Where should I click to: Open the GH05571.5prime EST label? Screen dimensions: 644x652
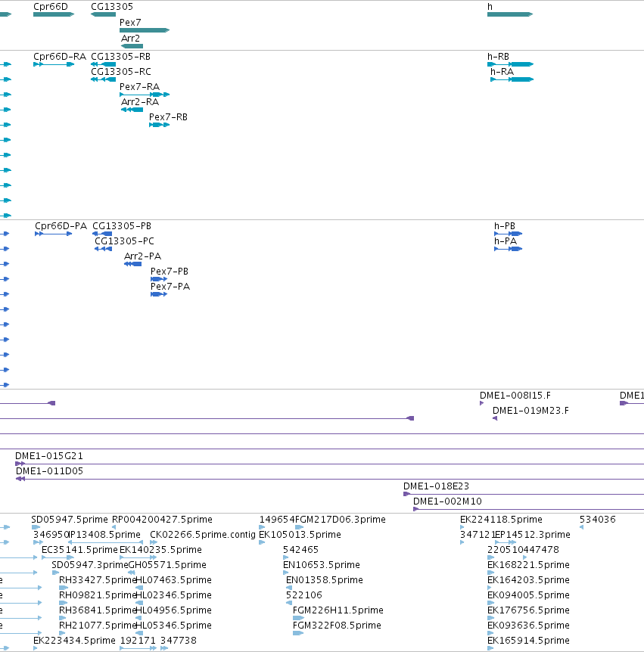pos(168,565)
